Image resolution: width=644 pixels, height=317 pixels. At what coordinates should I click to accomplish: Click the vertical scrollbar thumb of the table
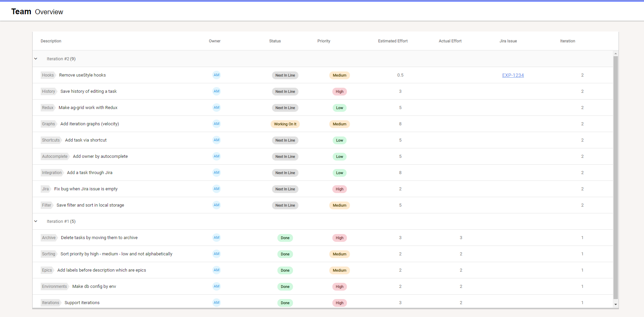(616, 178)
